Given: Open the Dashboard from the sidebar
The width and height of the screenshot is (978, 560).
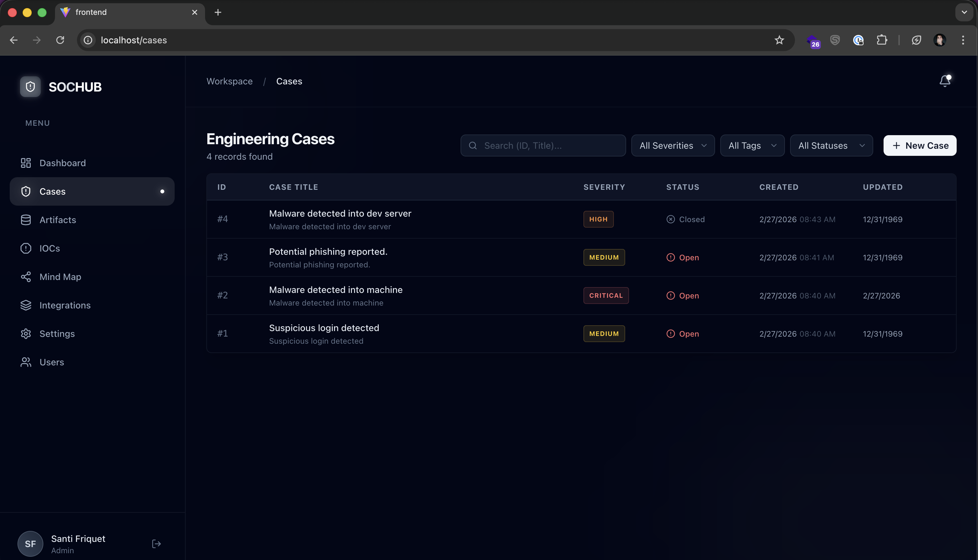Looking at the screenshot, I should point(62,163).
